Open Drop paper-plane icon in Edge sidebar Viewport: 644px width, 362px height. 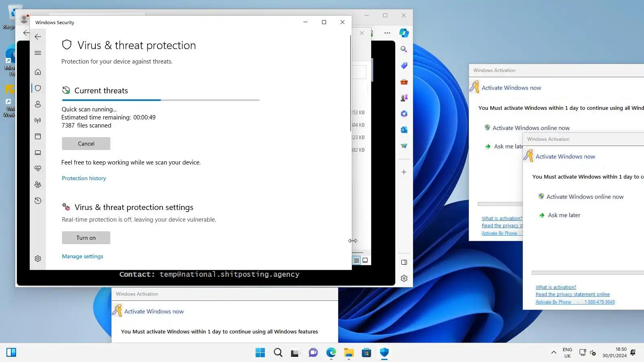[404, 146]
